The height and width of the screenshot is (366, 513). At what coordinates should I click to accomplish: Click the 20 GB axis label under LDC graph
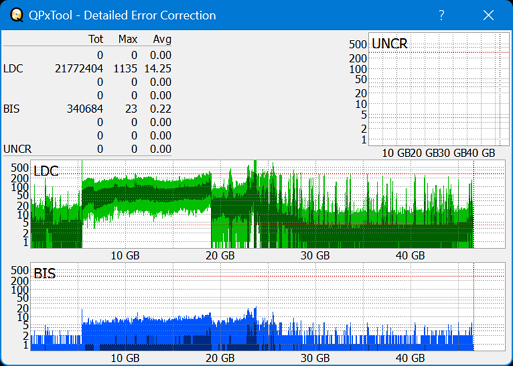coord(220,256)
